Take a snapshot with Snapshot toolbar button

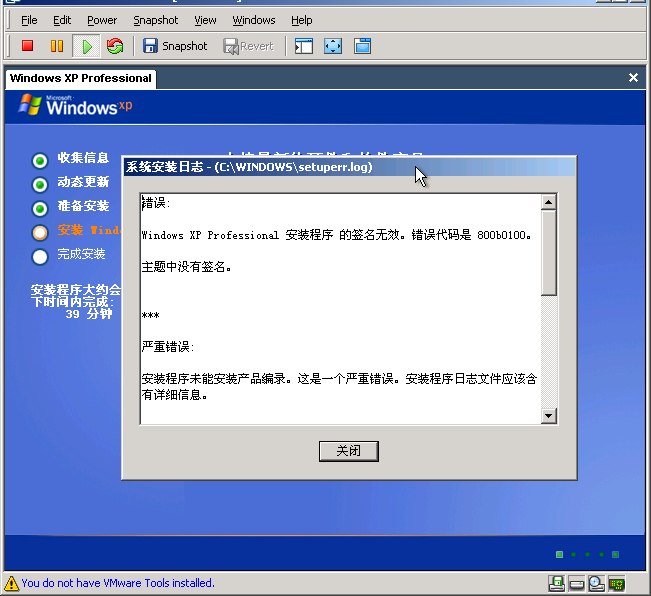(175, 46)
